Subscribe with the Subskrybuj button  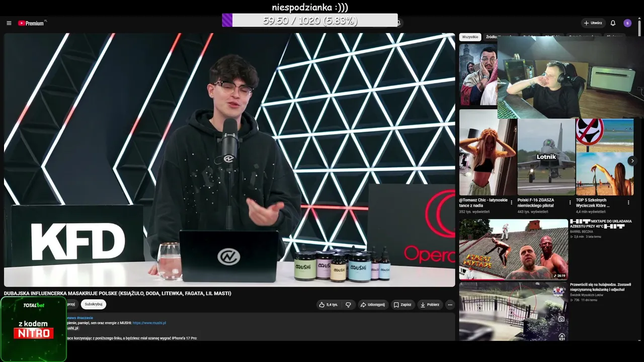click(x=94, y=304)
